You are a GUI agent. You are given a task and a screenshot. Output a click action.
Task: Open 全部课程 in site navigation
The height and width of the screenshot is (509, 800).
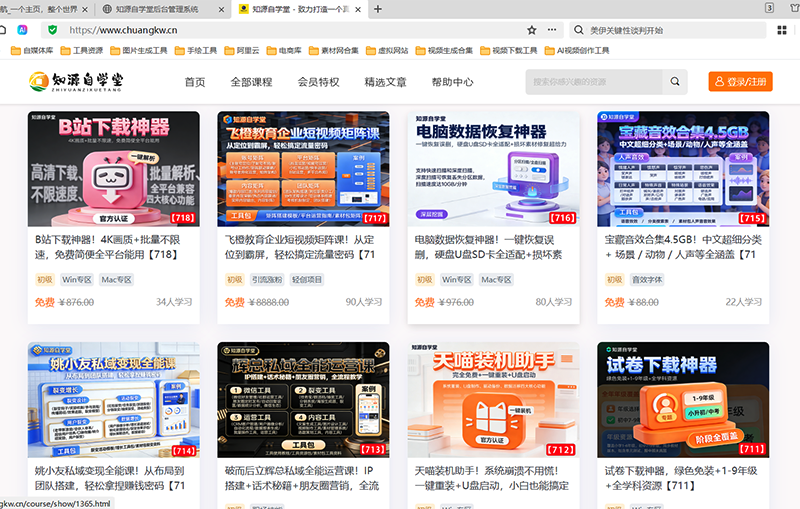(x=252, y=82)
